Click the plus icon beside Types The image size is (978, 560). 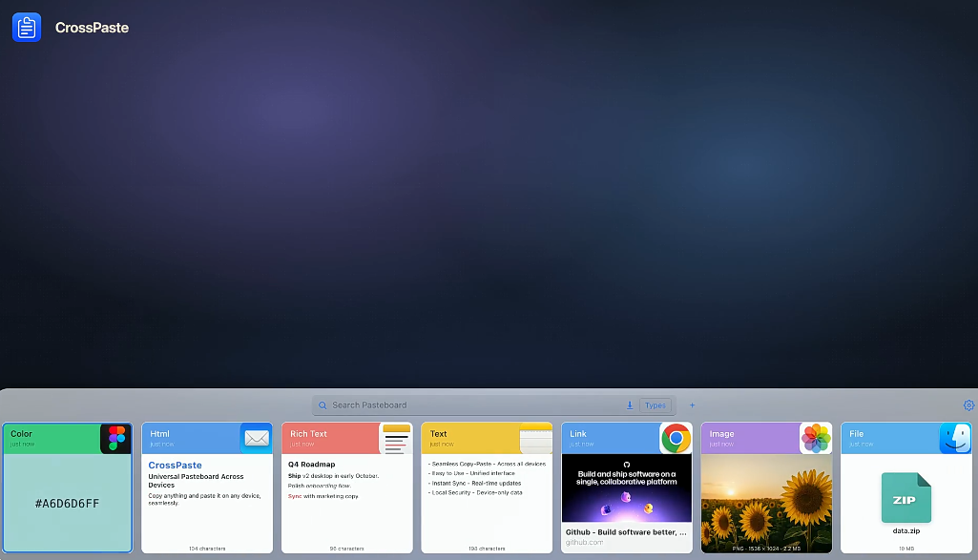tap(692, 405)
